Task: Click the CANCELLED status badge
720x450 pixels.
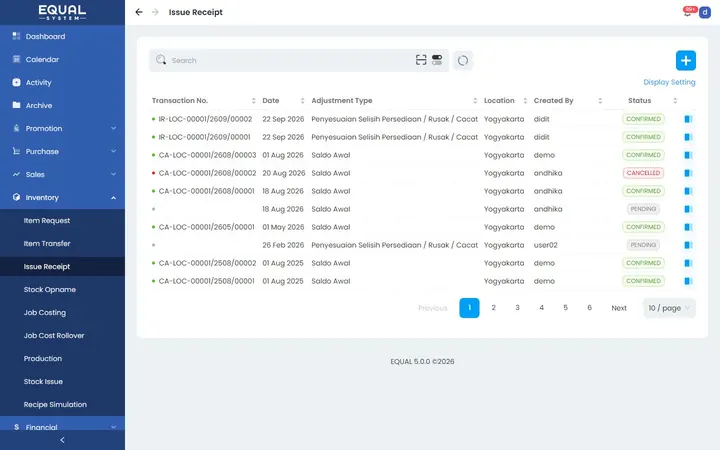Action: [x=643, y=173]
